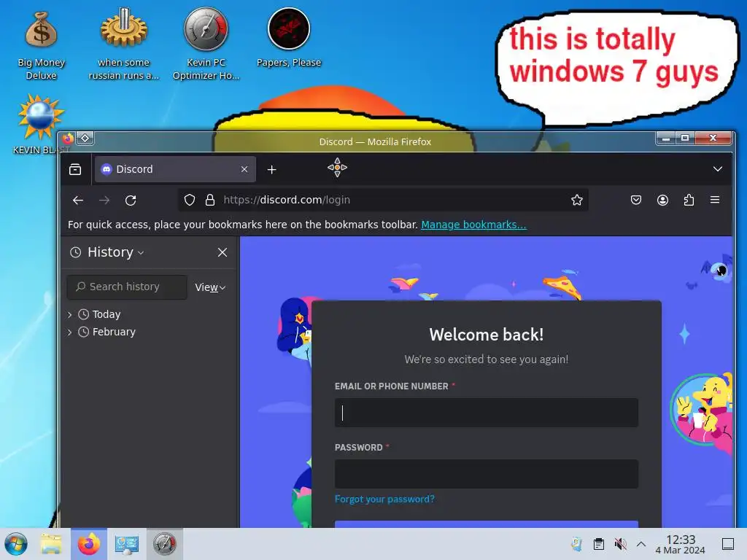Expand the Today history folder
Image resolution: width=747 pixels, height=560 pixels.
69,315
